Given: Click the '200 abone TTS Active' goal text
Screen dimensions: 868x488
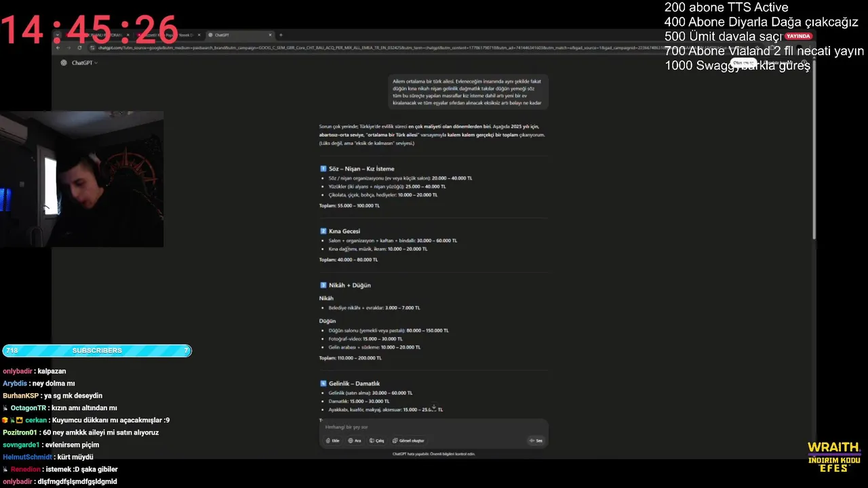Looking at the screenshot, I should 726,7.
